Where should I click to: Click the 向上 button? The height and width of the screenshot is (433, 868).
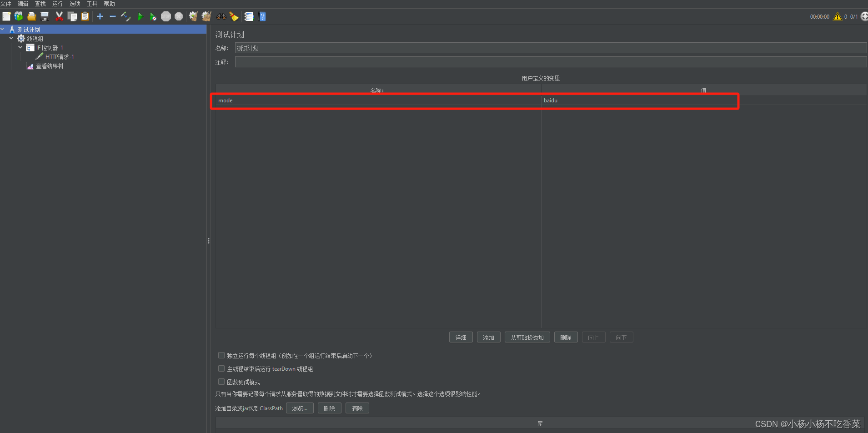594,337
